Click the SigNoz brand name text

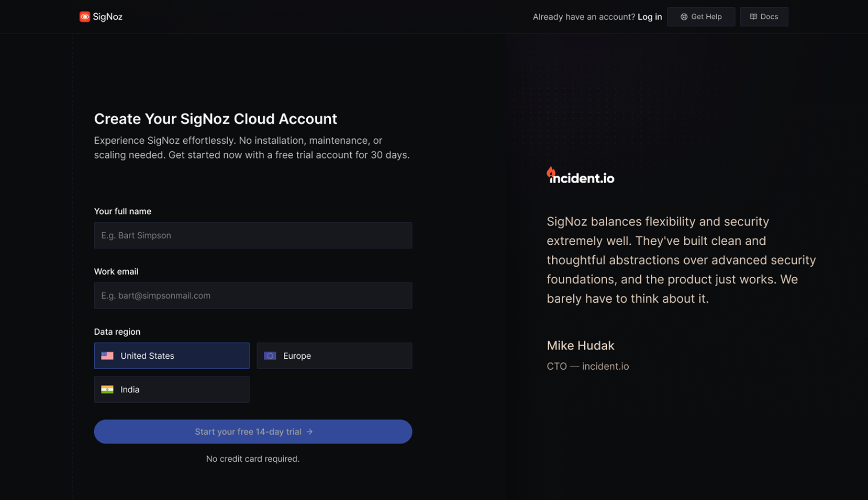click(x=108, y=17)
